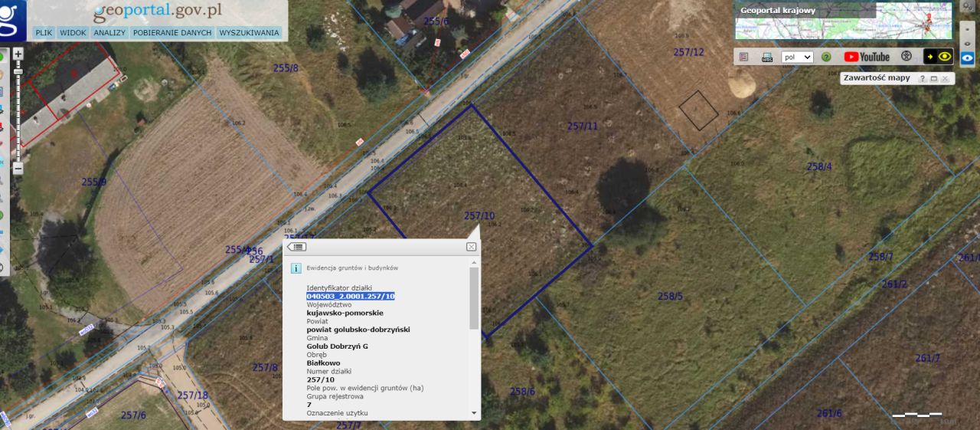This screenshot has height=430, width=980.
Task: Select the smallest eye transparency option
Action: [x=968, y=28]
